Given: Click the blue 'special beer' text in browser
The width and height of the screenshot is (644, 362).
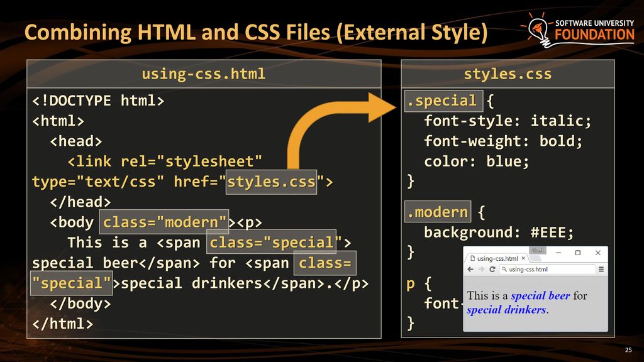Looking at the screenshot, I should pyautogui.click(x=540, y=295).
